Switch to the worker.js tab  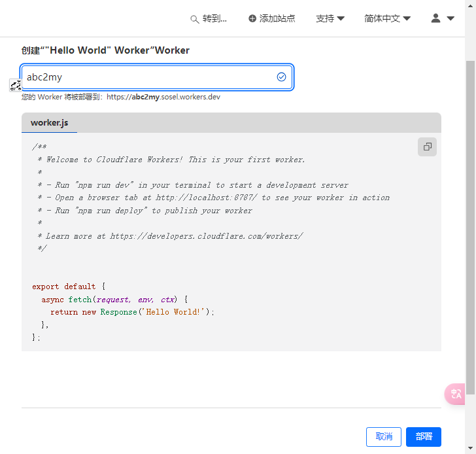[x=49, y=123]
